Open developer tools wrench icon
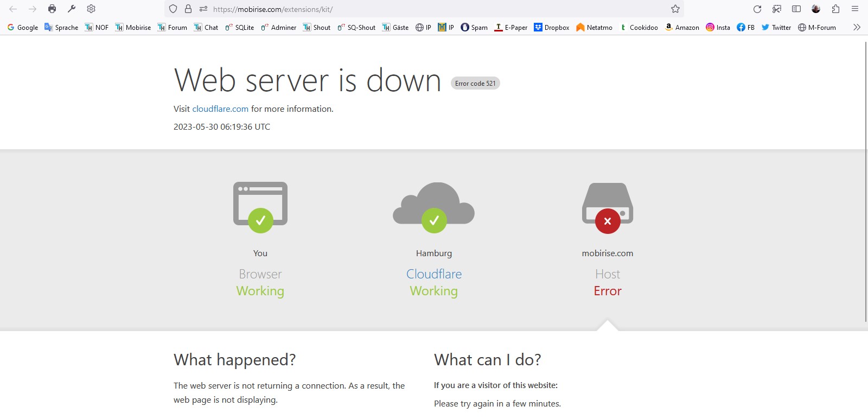Viewport: 868px width, 419px height. click(72, 9)
